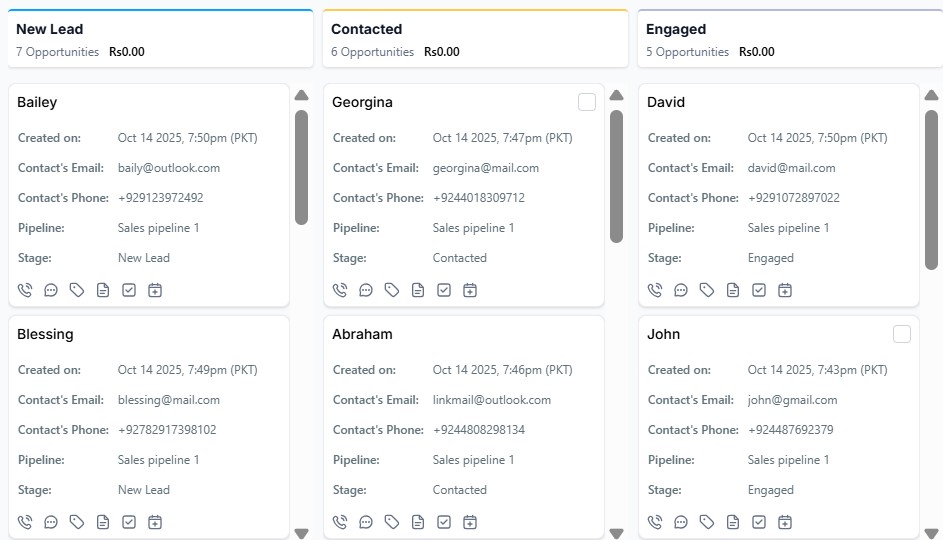This screenshot has height=540, width=943.
Task: Click the call icon on John's card
Action: tap(655, 522)
